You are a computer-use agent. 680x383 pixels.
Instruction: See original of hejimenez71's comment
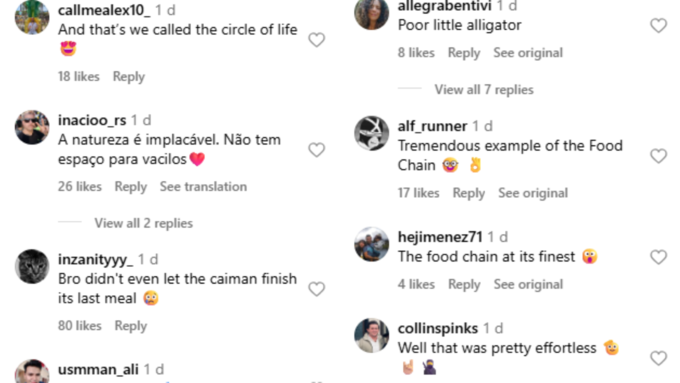click(x=528, y=284)
